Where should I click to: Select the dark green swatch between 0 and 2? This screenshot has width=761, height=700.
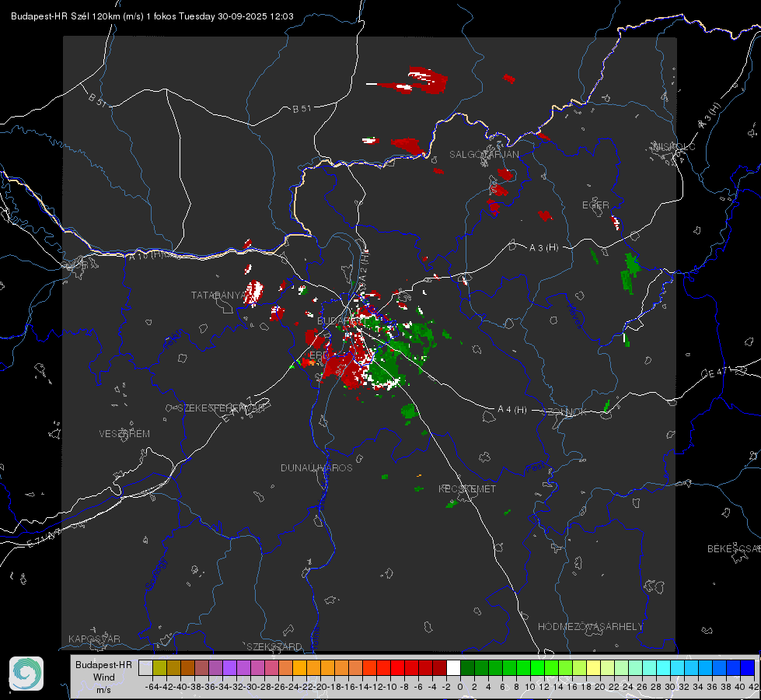click(x=467, y=667)
